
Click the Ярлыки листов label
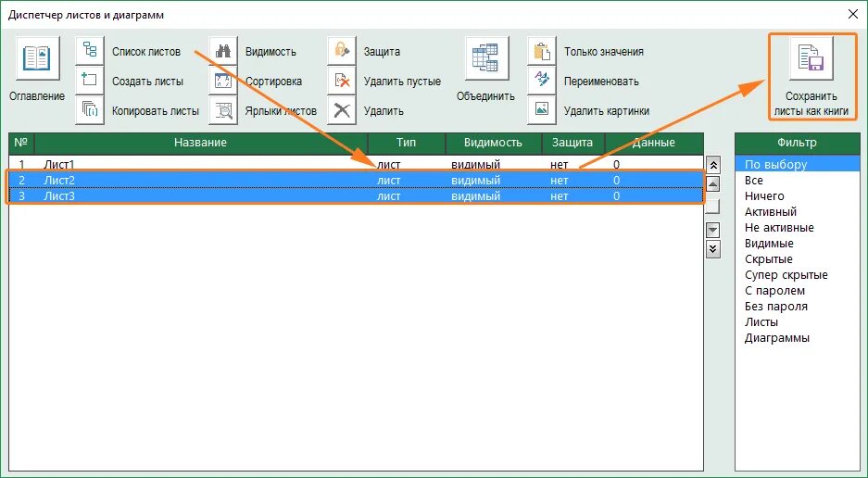click(281, 111)
